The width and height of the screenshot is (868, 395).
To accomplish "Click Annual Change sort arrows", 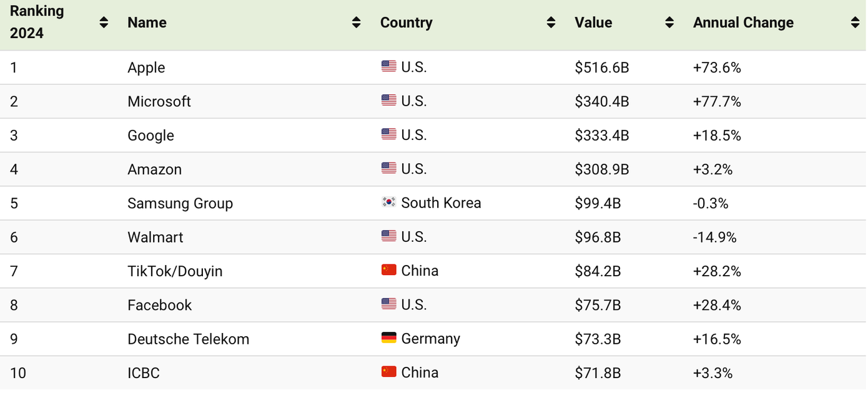I will (855, 22).
